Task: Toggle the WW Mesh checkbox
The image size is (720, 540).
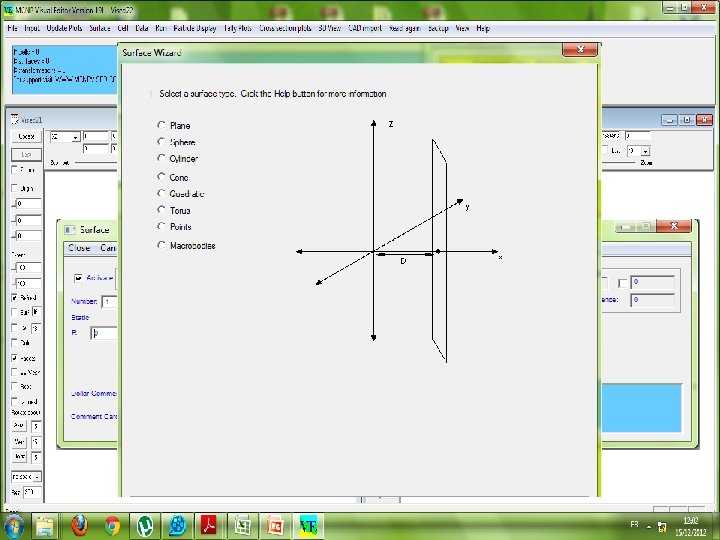Action: [x=15, y=372]
